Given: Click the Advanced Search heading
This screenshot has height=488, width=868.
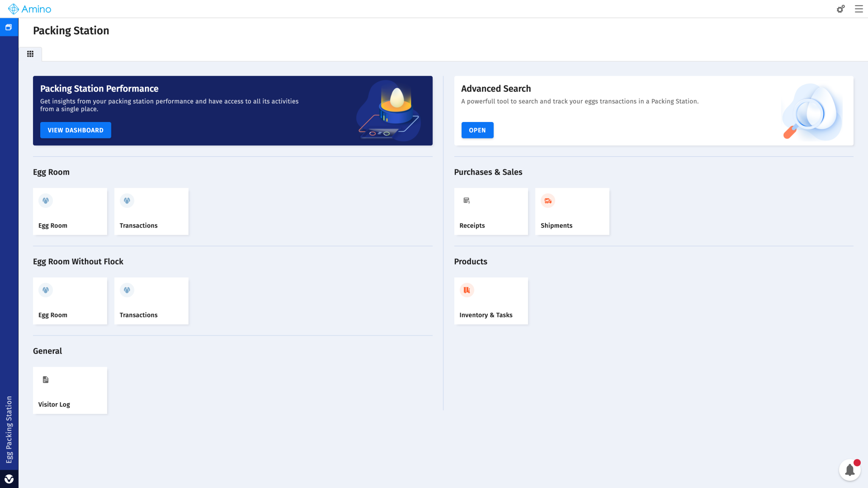Looking at the screenshot, I should point(496,89).
